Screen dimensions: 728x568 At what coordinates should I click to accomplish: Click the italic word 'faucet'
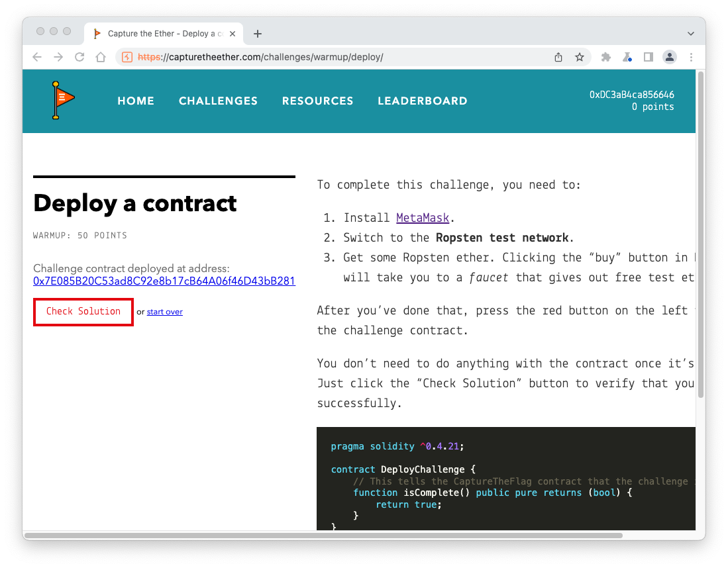coord(489,277)
